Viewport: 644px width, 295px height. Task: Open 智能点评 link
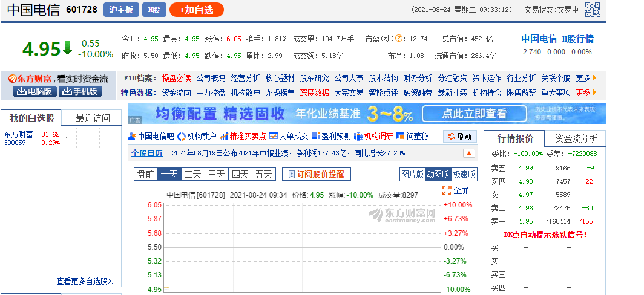(x=383, y=92)
